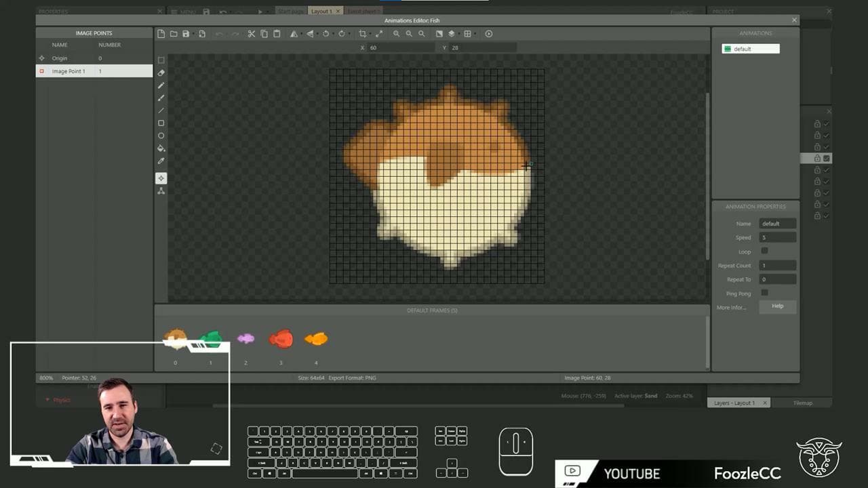Select the default animation in Animations list
The image size is (868, 488).
751,49
